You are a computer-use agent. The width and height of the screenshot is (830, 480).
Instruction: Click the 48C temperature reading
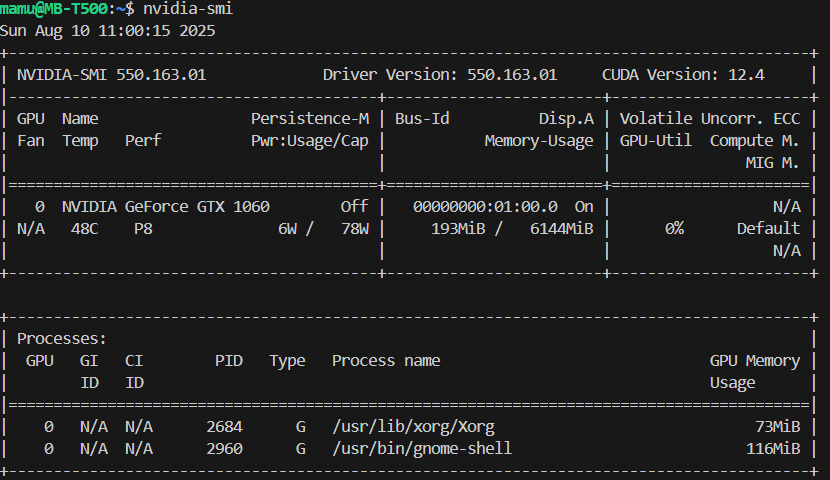[84, 228]
